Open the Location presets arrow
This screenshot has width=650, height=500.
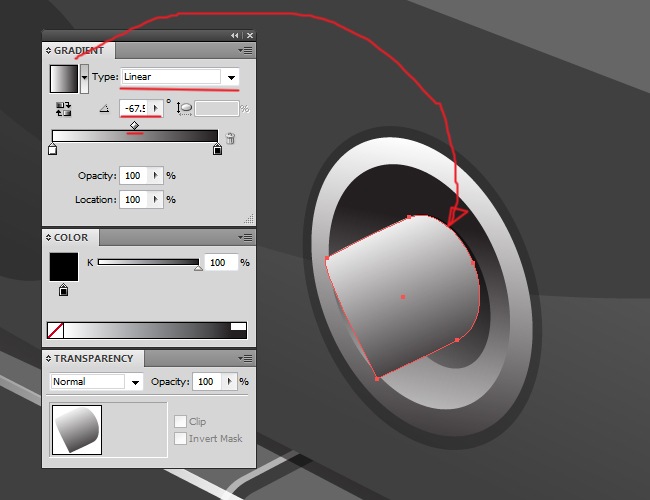156,200
